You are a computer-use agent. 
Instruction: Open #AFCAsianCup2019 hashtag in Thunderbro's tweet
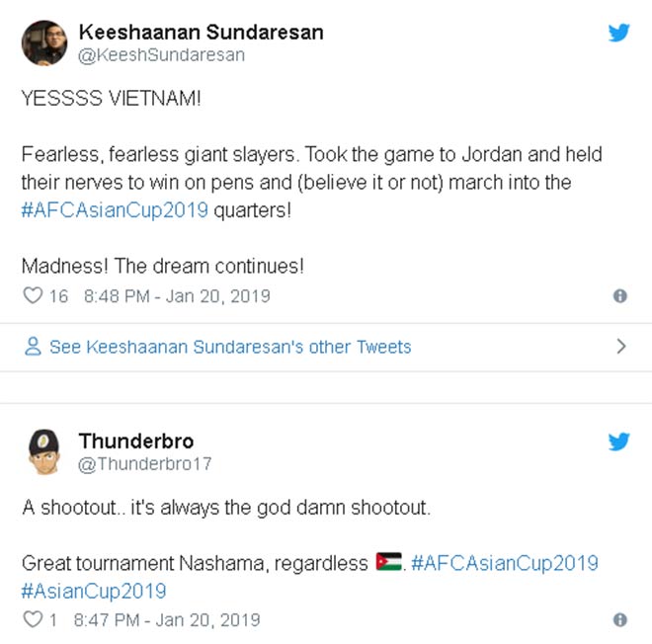(x=504, y=563)
